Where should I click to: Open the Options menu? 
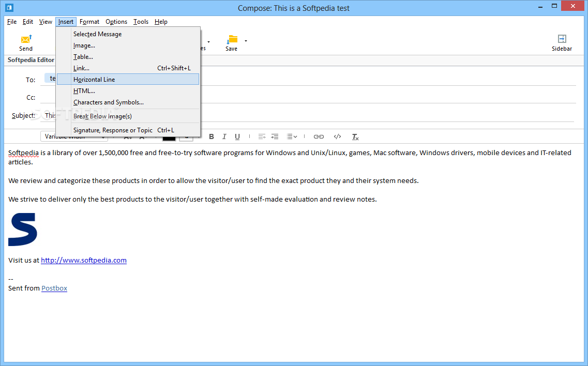coord(116,22)
